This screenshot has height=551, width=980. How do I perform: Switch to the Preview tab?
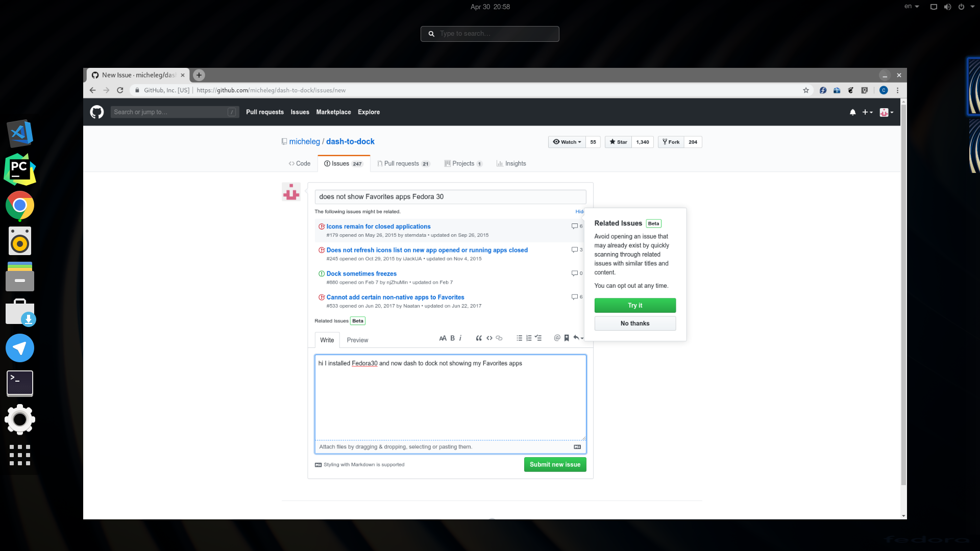pyautogui.click(x=357, y=340)
